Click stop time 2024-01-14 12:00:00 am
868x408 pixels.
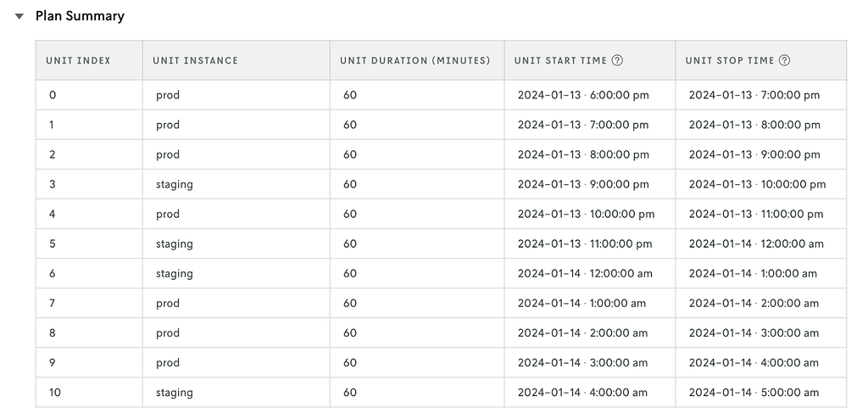click(x=755, y=243)
